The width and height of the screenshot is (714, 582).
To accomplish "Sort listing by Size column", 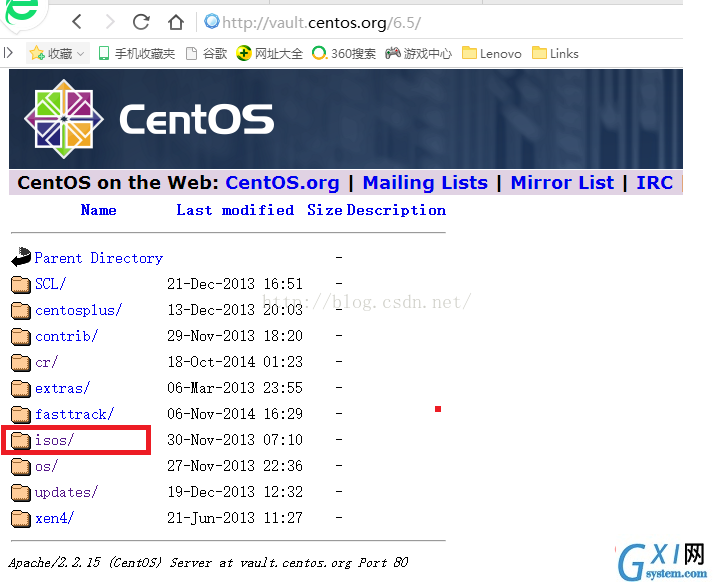I will click(325, 210).
